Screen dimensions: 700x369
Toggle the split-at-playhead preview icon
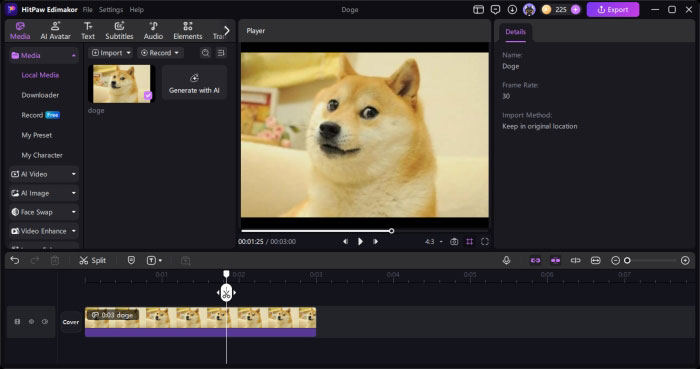pos(575,260)
